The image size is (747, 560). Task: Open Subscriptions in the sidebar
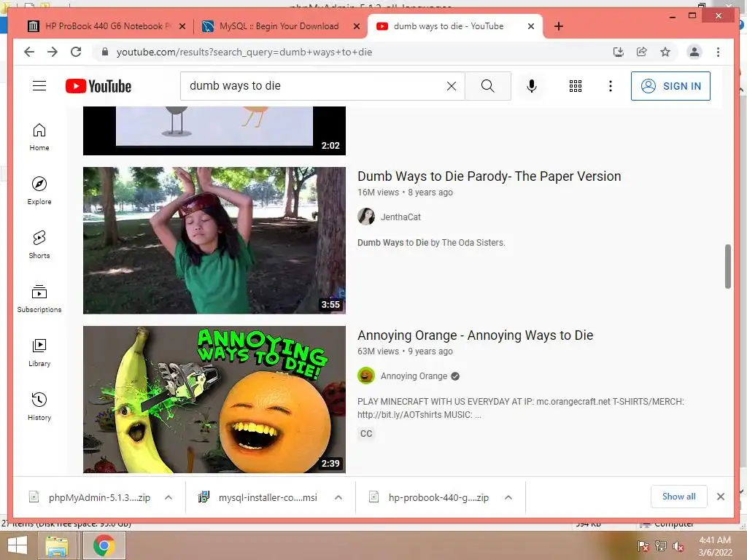click(x=39, y=298)
